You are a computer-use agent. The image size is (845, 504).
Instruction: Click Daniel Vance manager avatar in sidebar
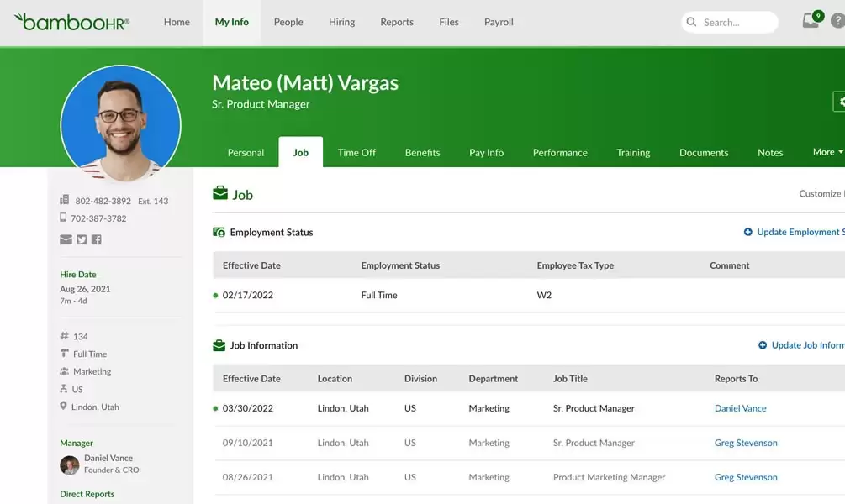70,465
